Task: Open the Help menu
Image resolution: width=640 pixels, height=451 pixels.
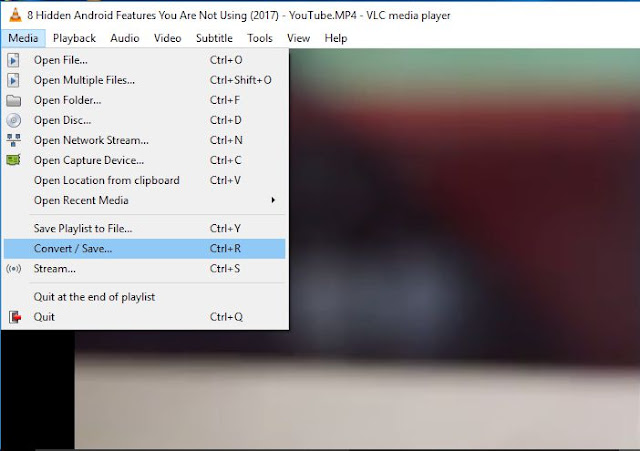Action: click(336, 38)
